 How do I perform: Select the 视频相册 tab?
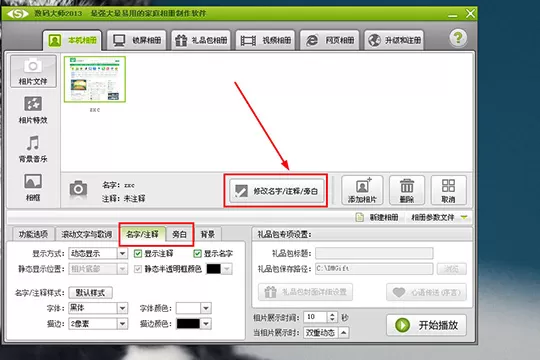tap(266, 40)
